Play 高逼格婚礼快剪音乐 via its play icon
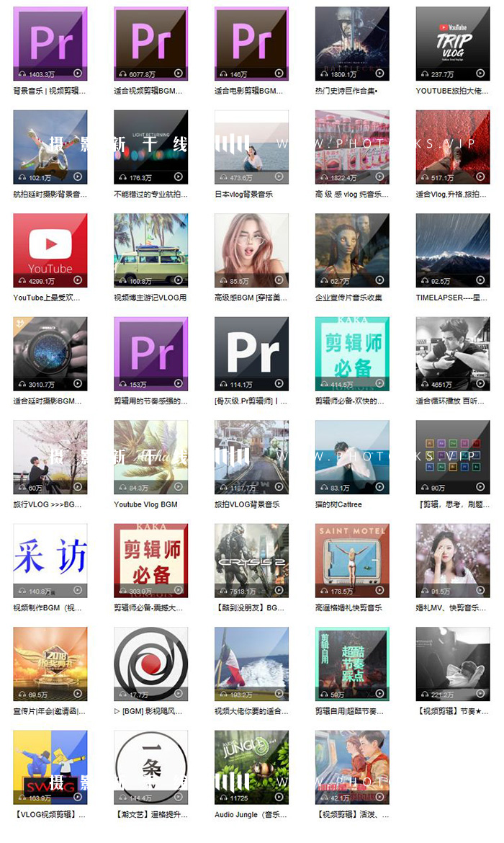This screenshot has height=843, width=504. point(380,590)
